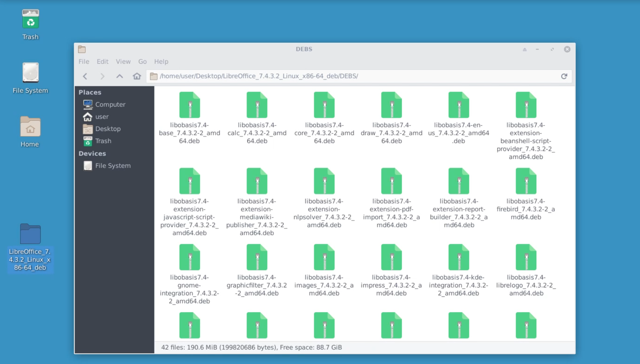Go to parent folder with up arrow

point(120,76)
